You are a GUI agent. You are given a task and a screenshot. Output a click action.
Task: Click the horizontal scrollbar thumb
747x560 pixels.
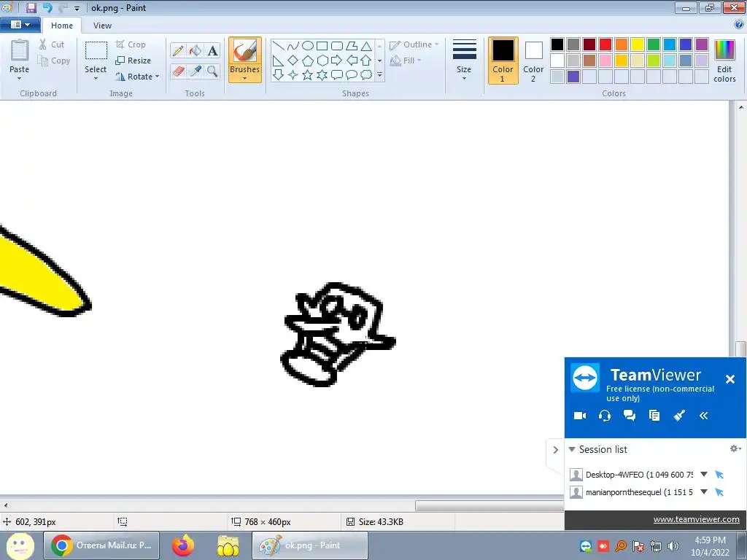click(x=489, y=505)
